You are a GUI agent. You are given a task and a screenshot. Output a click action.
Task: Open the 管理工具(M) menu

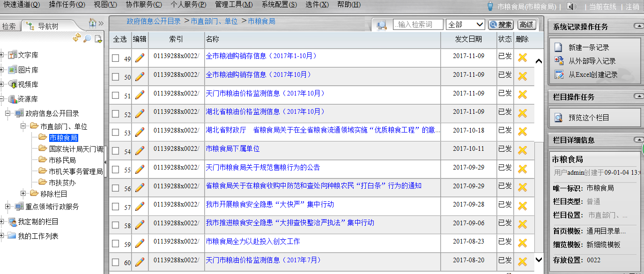click(233, 5)
